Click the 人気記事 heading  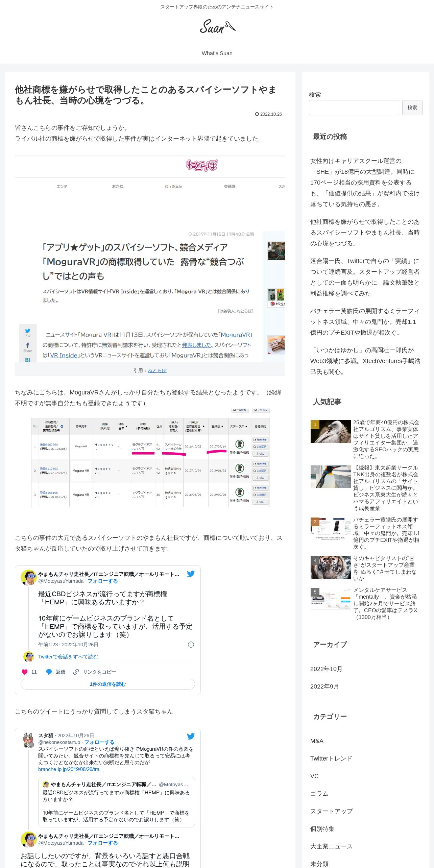[x=327, y=402]
